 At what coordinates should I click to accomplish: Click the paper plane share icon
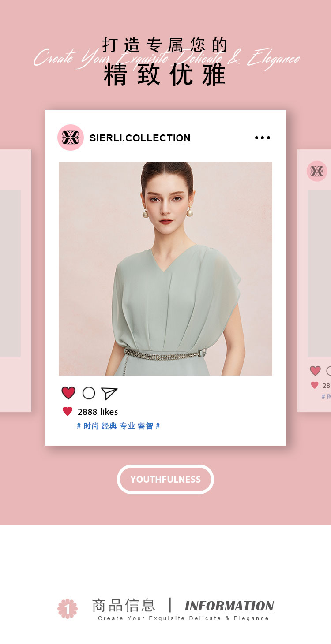[109, 393]
